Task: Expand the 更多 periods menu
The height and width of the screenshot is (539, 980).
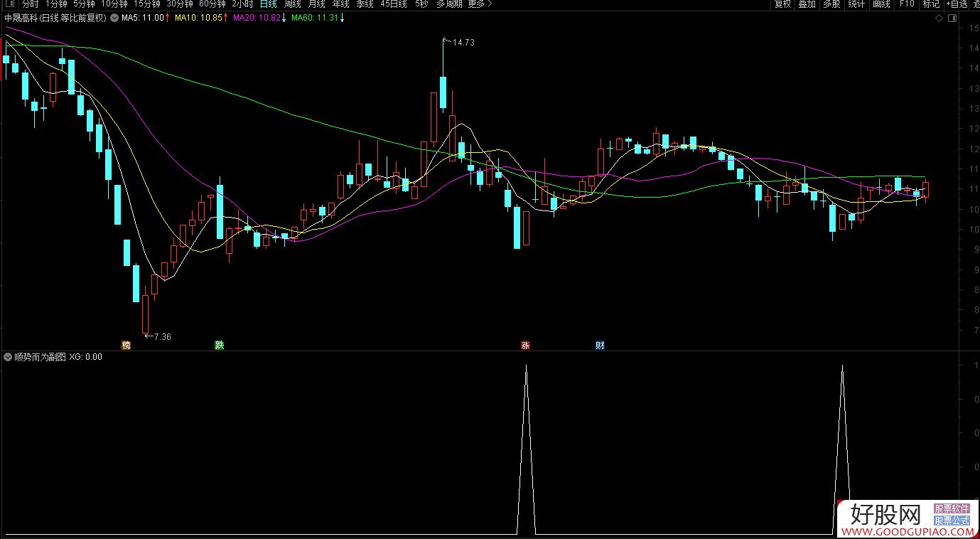Action: [x=479, y=4]
